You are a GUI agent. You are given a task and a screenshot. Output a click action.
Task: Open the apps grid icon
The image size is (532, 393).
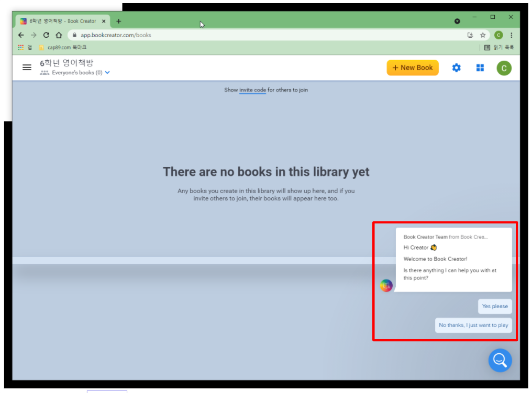pos(480,68)
